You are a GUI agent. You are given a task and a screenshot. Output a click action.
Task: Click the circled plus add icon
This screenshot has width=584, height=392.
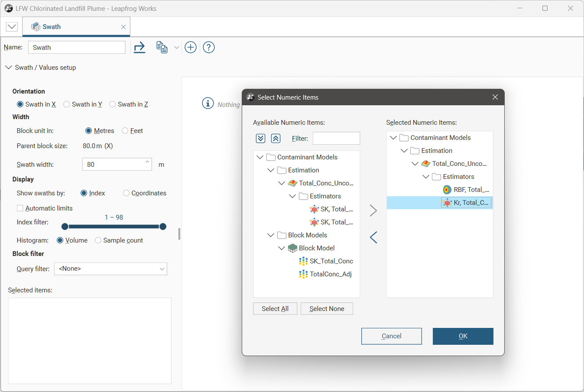191,47
